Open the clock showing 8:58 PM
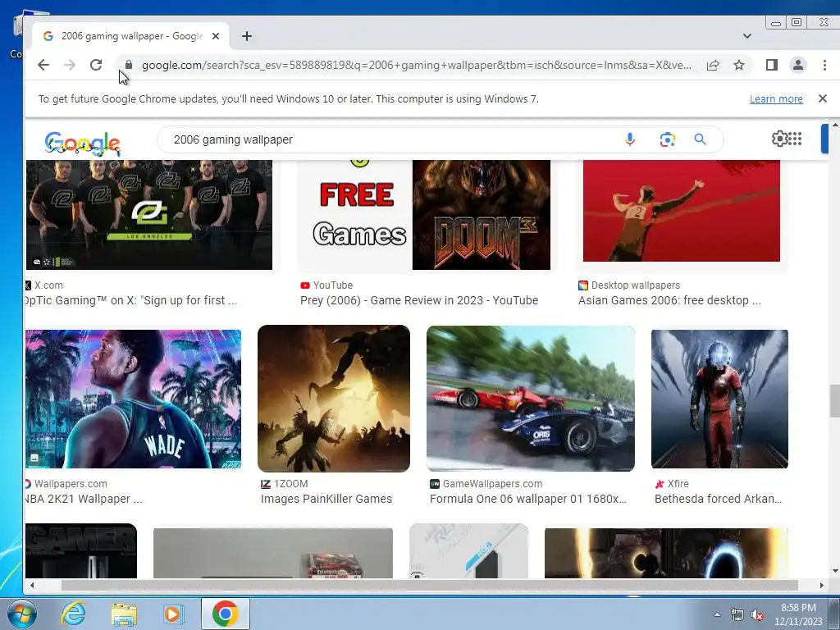The height and width of the screenshot is (630, 840). click(798, 614)
